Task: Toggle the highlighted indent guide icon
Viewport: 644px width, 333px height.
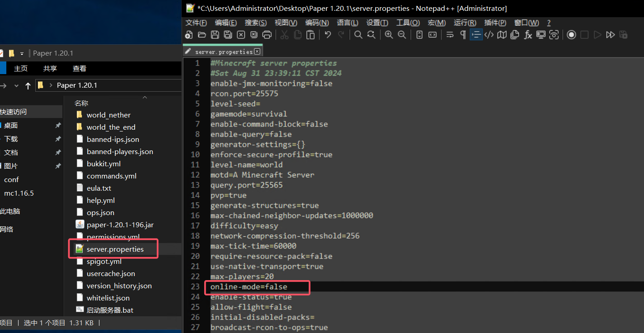Action: (476, 35)
